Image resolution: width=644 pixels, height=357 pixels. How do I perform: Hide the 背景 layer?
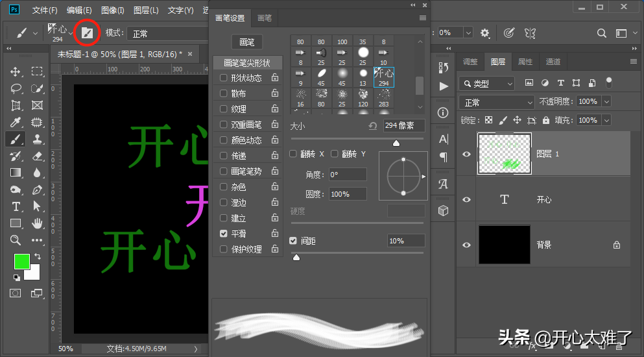coord(466,245)
